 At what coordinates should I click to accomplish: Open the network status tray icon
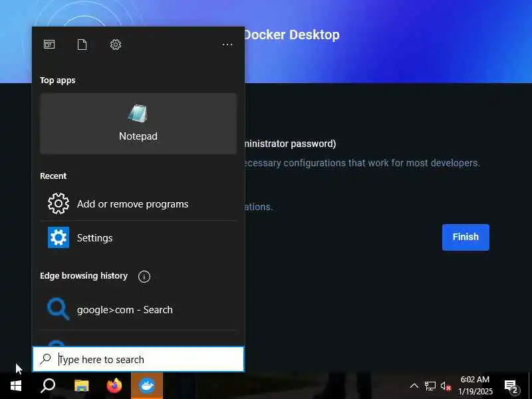430,386
